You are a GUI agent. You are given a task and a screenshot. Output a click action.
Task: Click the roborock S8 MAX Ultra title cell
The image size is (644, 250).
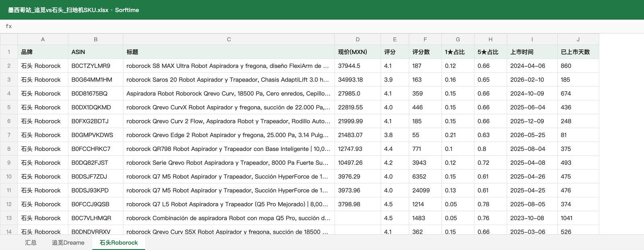click(229, 66)
